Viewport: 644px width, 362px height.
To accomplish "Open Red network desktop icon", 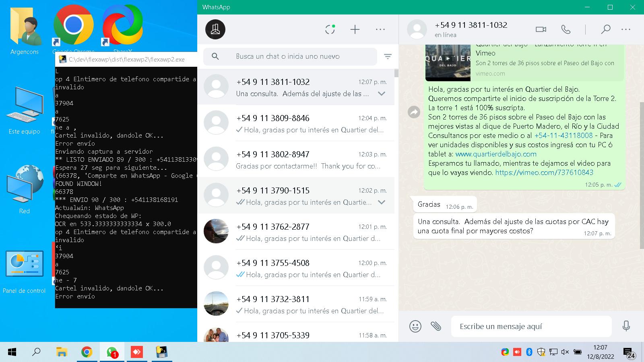I will [x=25, y=189].
